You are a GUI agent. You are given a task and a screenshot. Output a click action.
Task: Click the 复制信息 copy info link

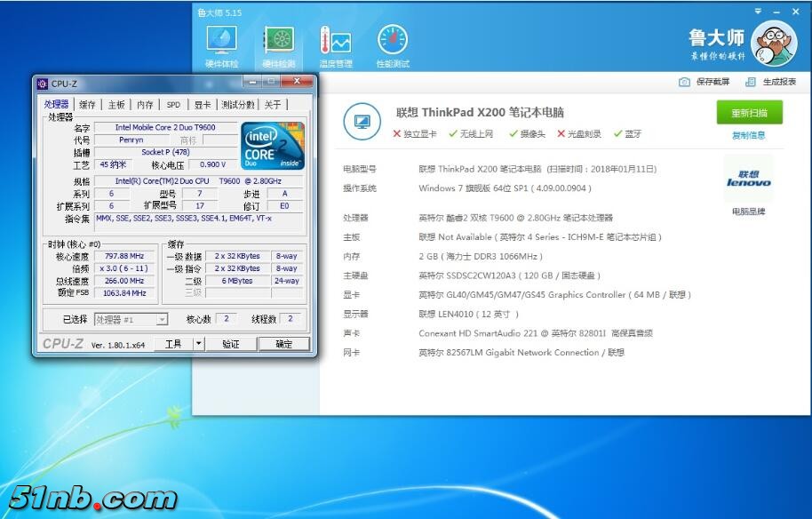click(748, 136)
